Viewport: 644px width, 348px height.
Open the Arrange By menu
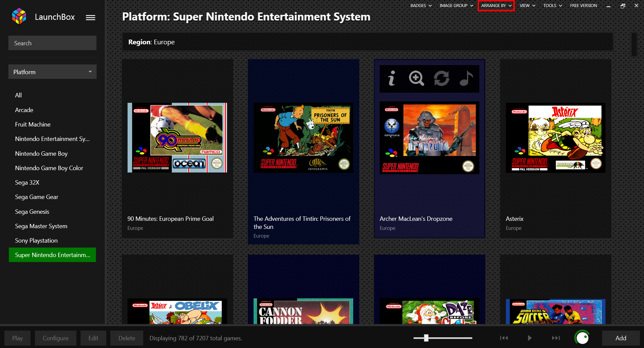click(496, 5)
